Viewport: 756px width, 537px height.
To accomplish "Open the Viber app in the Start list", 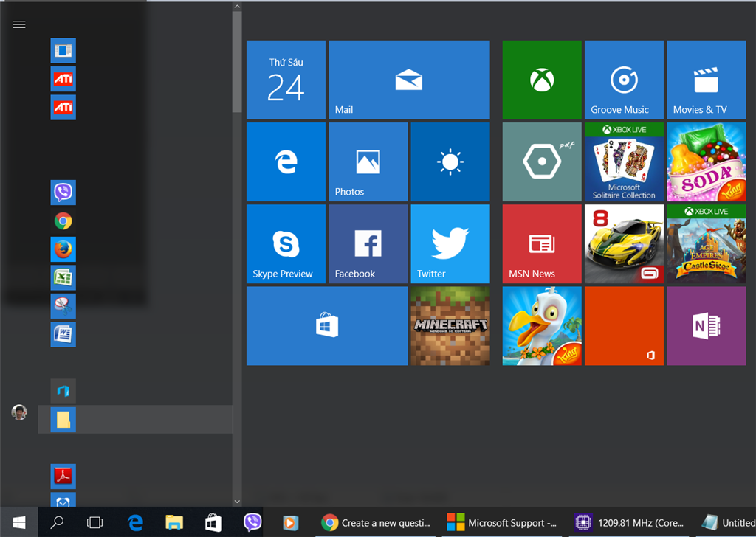I will click(x=63, y=193).
